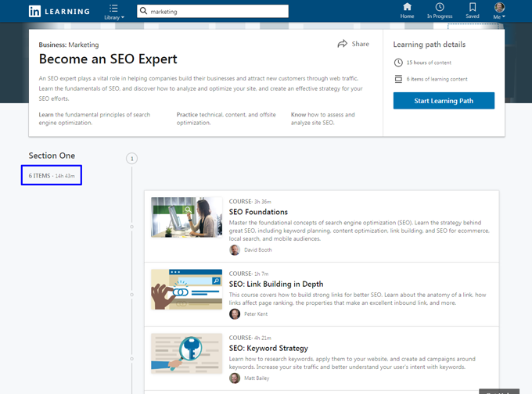Image resolution: width=532 pixels, height=394 pixels.
Task: Click the Matt Bailey author name
Action: [x=257, y=378]
